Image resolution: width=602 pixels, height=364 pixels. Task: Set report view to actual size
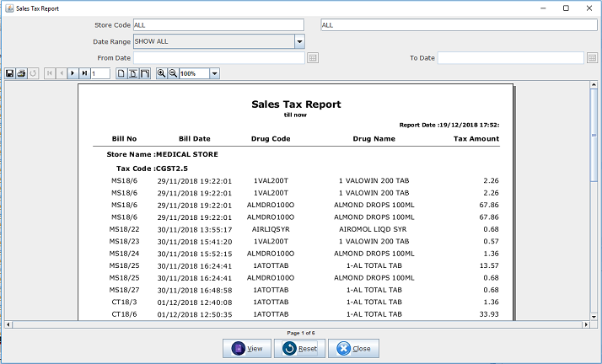pyautogui.click(x=121, y=74)
